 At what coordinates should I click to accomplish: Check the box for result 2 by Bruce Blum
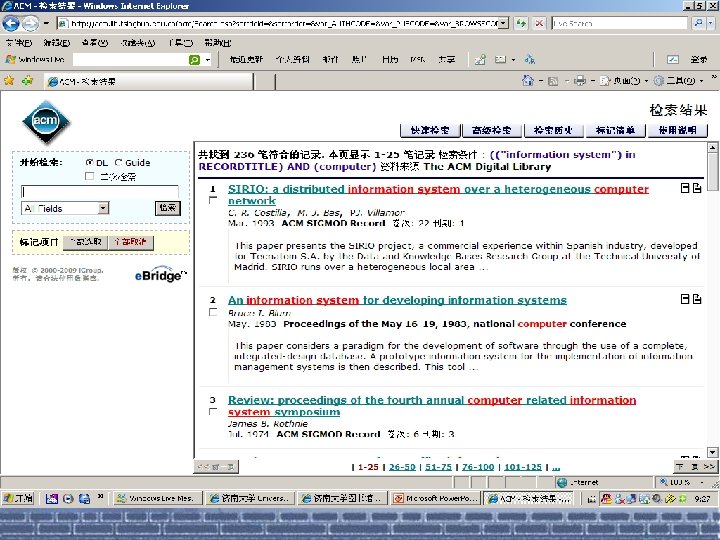tap(213, 312)
